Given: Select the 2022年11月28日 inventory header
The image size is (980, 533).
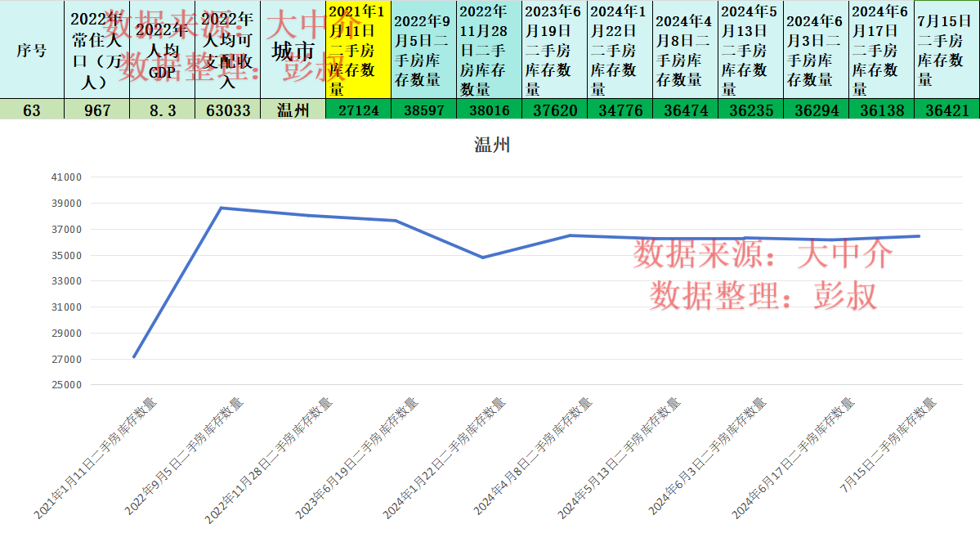Looking at the screenshot, I should (489, 49).
